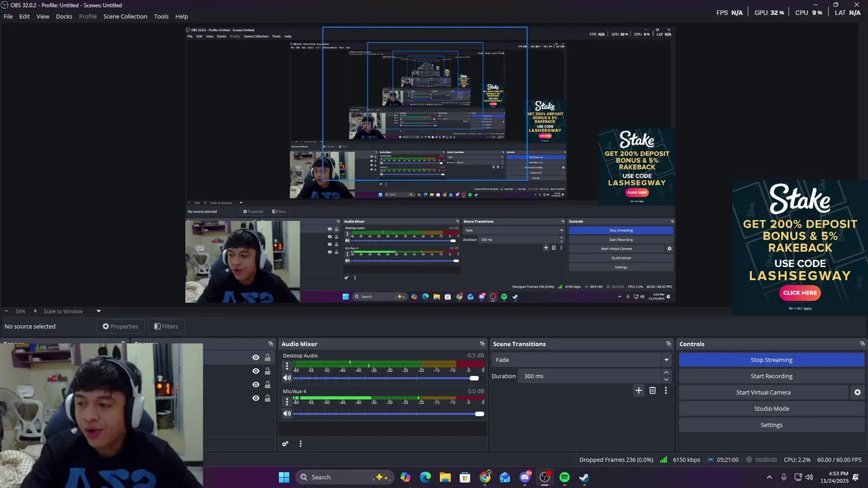This screenshot has width=868, height=488.
Task: Open Desktop Audio options menu (three dots)
Action: tap(287, 367)
